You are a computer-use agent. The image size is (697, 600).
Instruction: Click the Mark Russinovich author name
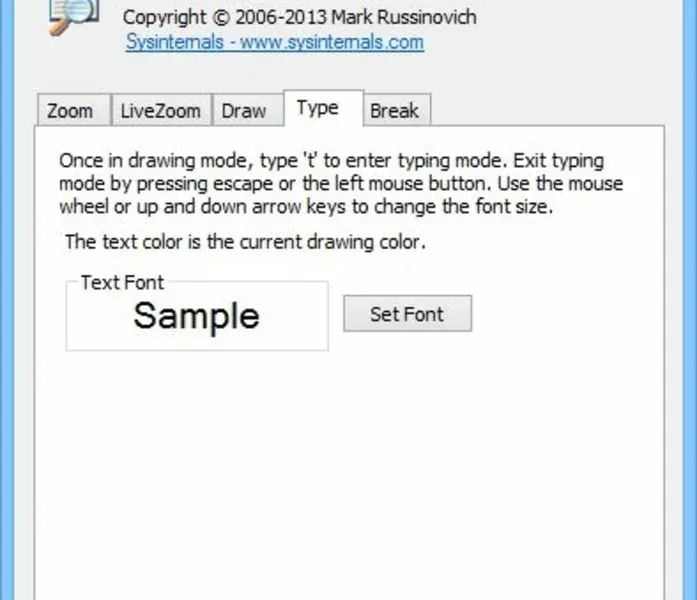pyautogui.click(x=406, y=17)
